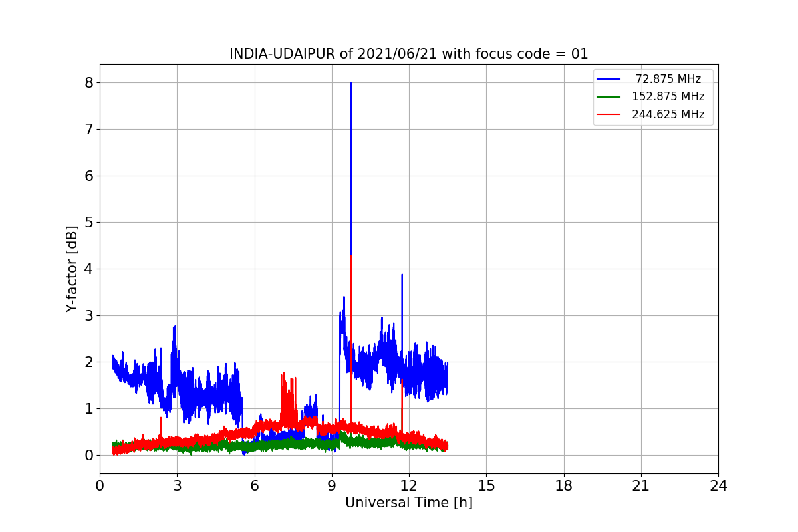Click x-axis tick label 21

[x=641, y=486]
